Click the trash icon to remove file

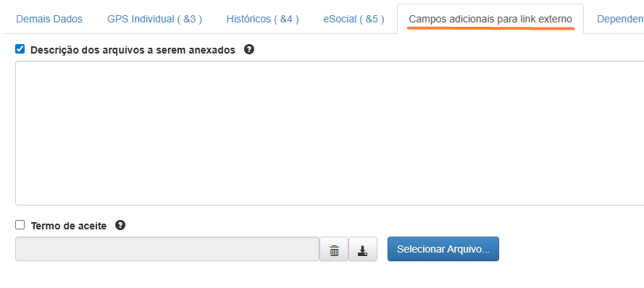coord(334,249)
